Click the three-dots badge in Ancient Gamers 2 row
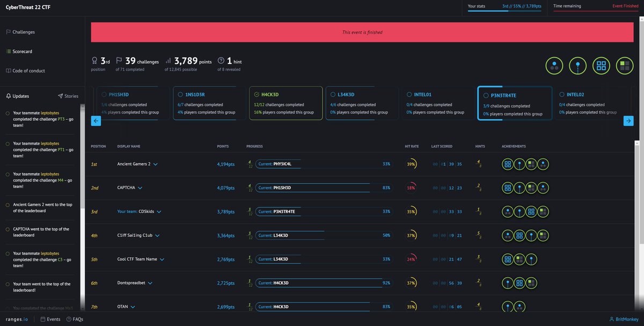The width and height of the screenshot is (644, 326). coord(543,164)
